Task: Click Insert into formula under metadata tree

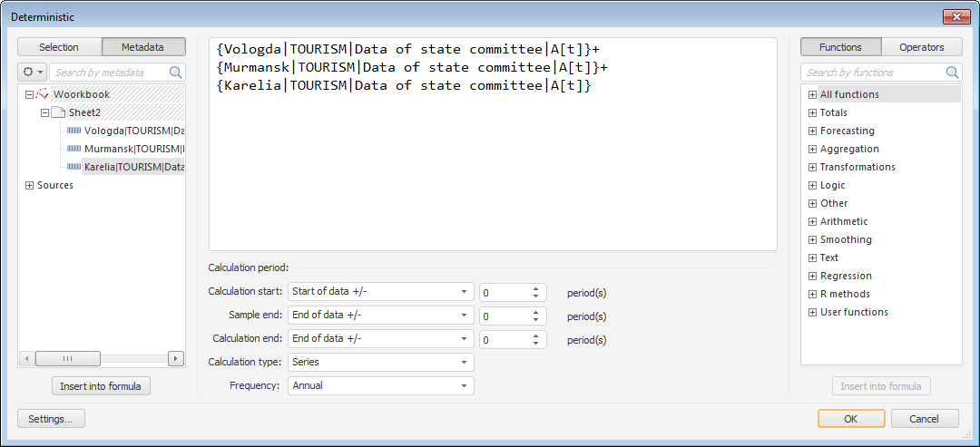Action: pyautogui.click(x=101, y=386)
